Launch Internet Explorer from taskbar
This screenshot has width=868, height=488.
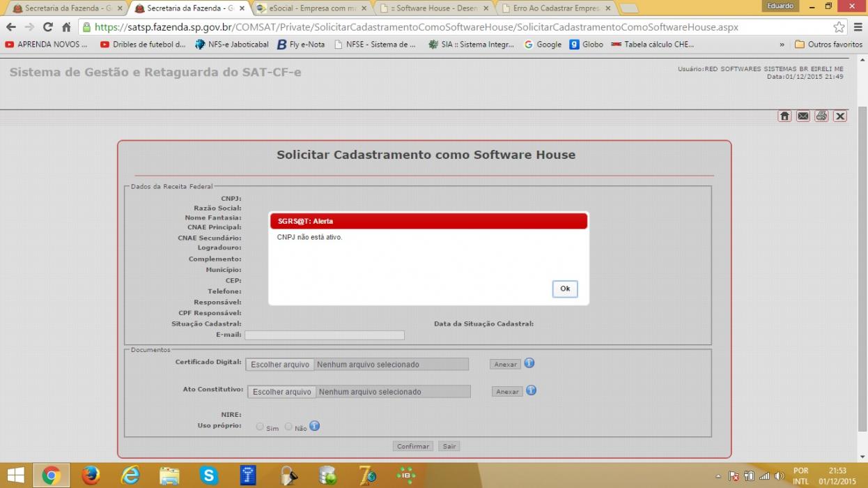130,475
